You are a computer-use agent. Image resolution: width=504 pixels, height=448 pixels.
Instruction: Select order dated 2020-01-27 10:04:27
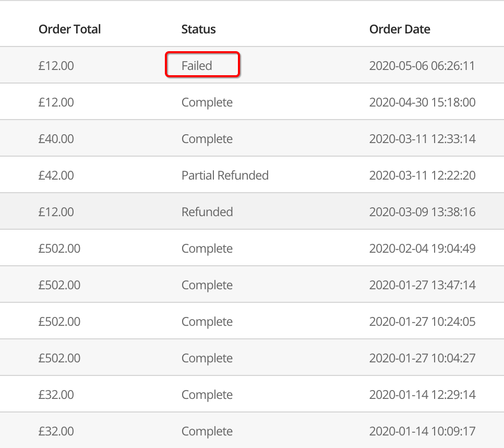click(422, 358)
